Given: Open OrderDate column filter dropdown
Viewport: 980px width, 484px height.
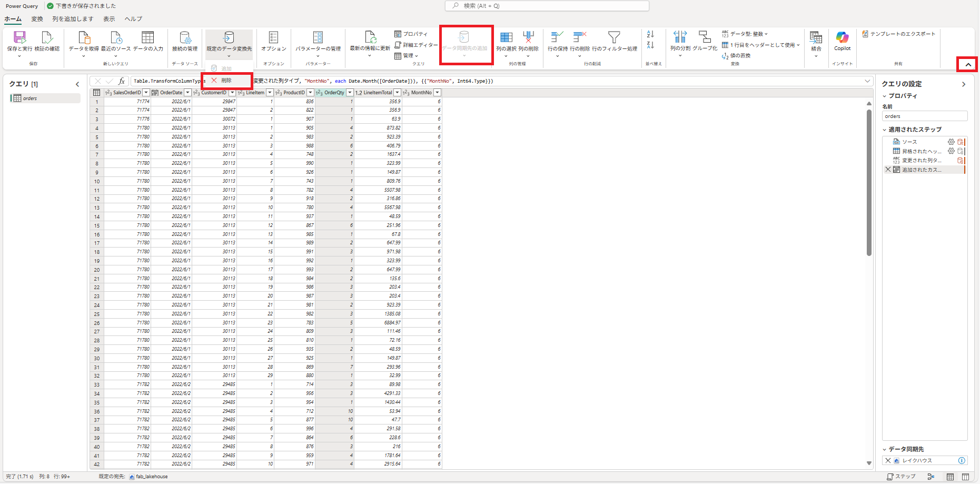Looking at the screenshot, I should 187,93.
